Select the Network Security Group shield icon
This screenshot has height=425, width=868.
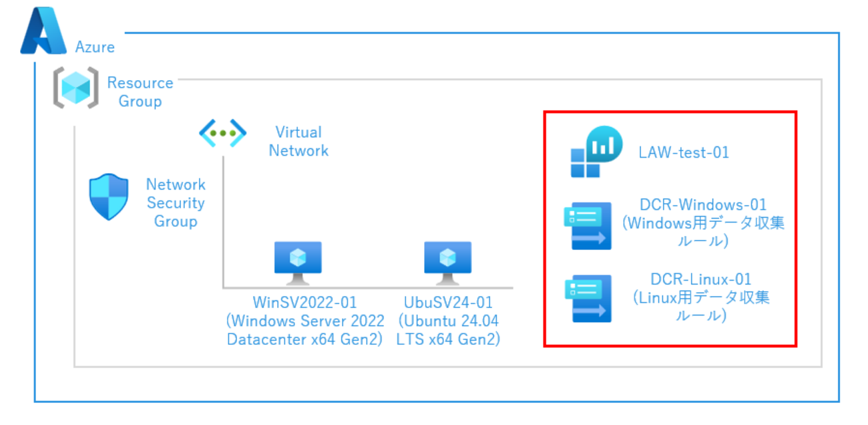(x=109, y=197)
